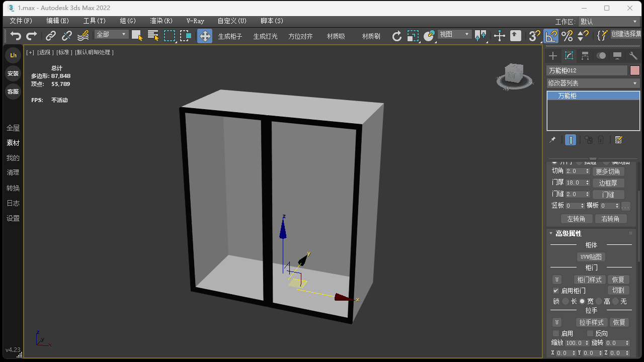644x362 pixels.
Task: Switch to Motion command panel tab
Action: coord(601,56)
